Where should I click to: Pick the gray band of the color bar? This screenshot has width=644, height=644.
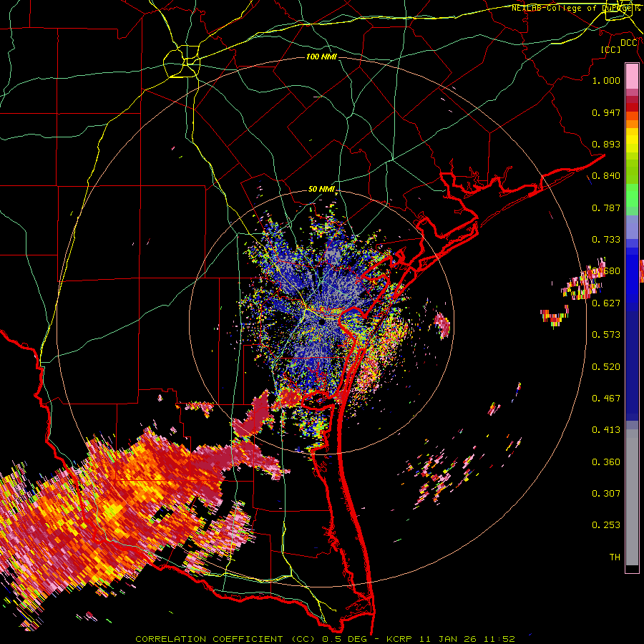point(632,497)
